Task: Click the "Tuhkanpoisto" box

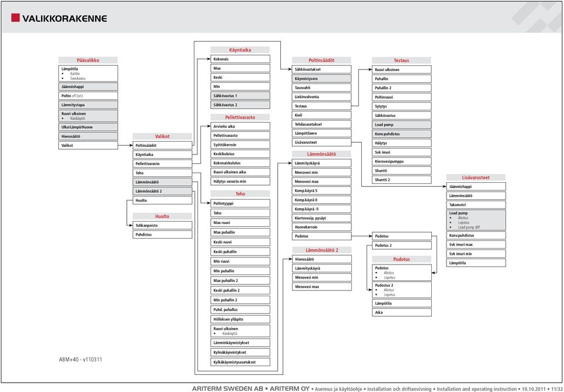Action: [x=163, y=225]
